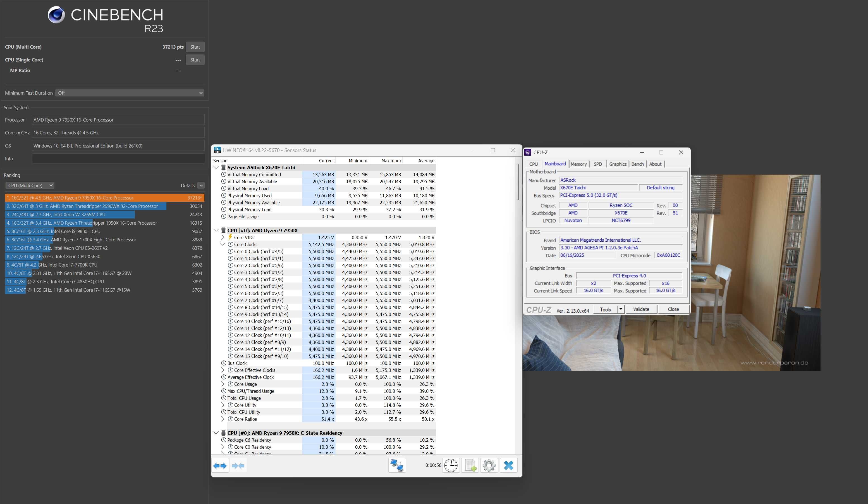Viewport: 868px width, 504px height.
Task: Open the About tab in CPU-Z
Action: point(655,164)
